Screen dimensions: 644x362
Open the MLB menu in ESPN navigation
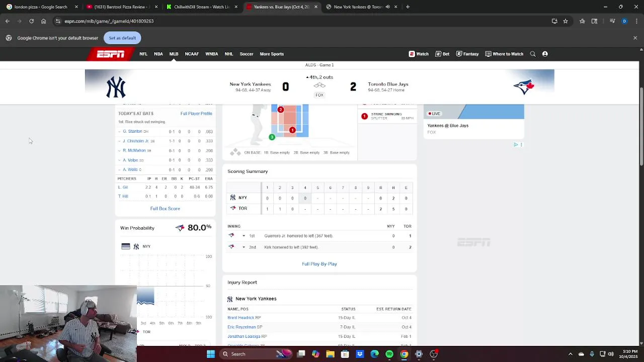coord(174,54)
